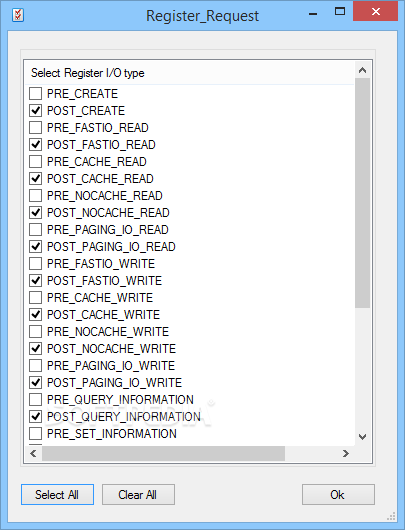The width and height of the screenshot is (405, 530).
Task: Click the horizontal scrollbar right arrow
Action: tap(346, 453)
